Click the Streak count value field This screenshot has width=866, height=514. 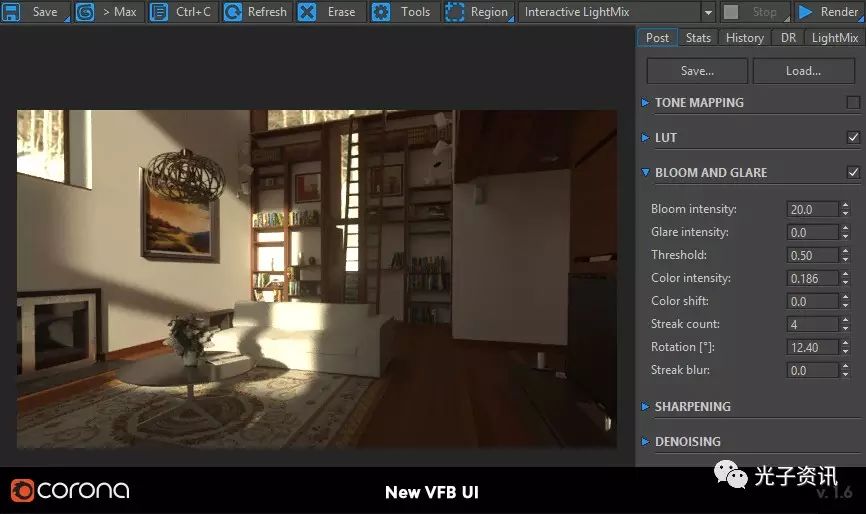tap(812, 325)
